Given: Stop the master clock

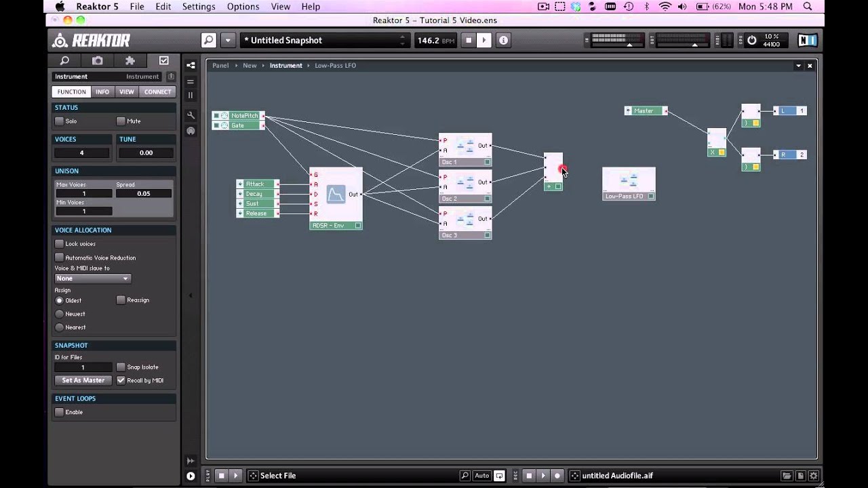Looking at the screenshot, I should coord(468,40).
